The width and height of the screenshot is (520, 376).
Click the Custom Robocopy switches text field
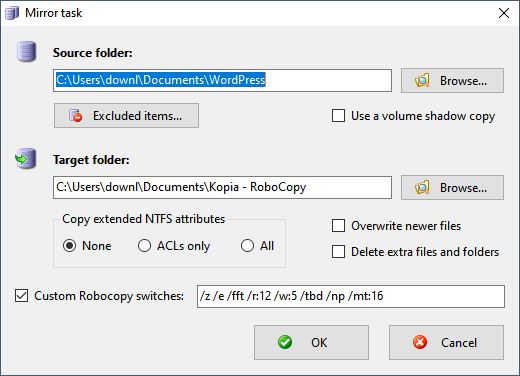coord(351,296)
